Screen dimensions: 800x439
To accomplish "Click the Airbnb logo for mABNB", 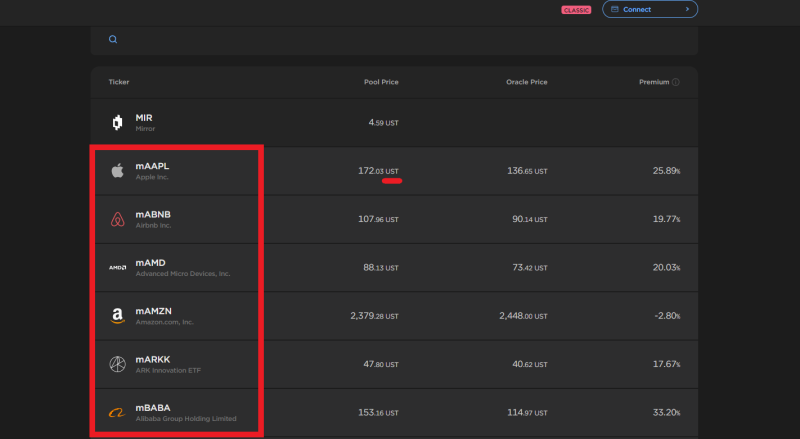I will (117, 219).
